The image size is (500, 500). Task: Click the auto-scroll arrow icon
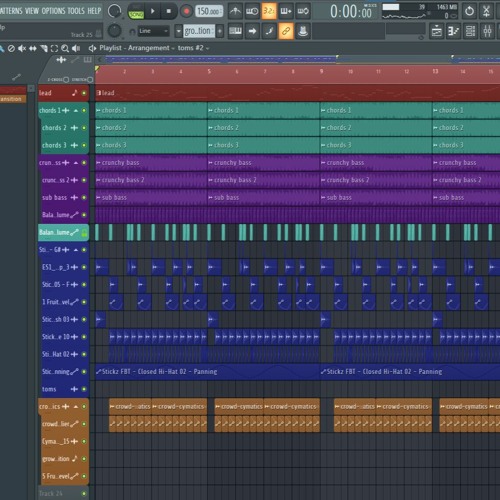point(252,31)
